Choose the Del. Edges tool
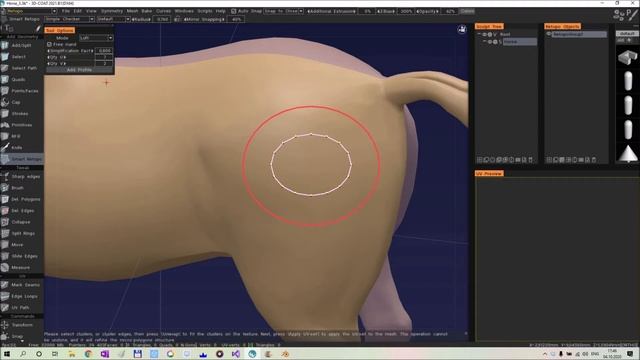 (x=22, y=211)
